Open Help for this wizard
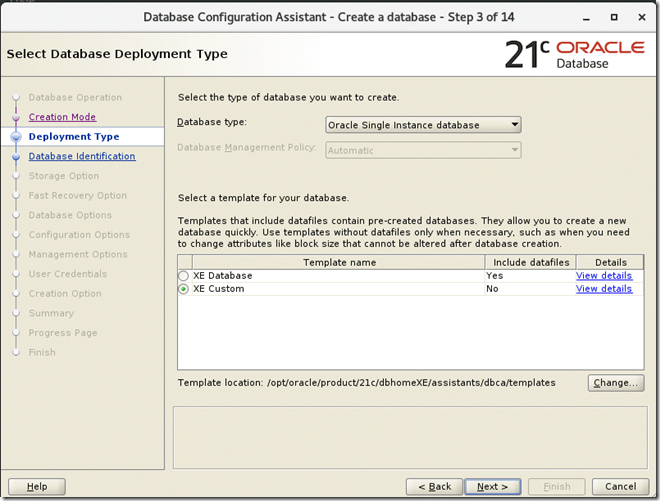660x501 pixels. point(37,487)
